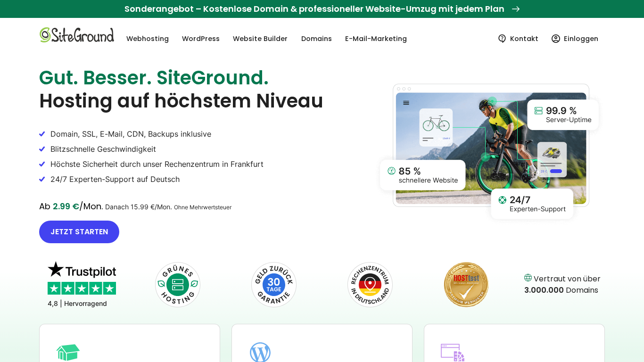This screenshot has width=644, height=362.
Task: Select the Grünes Hosting badge
Action: pos(178,285)
